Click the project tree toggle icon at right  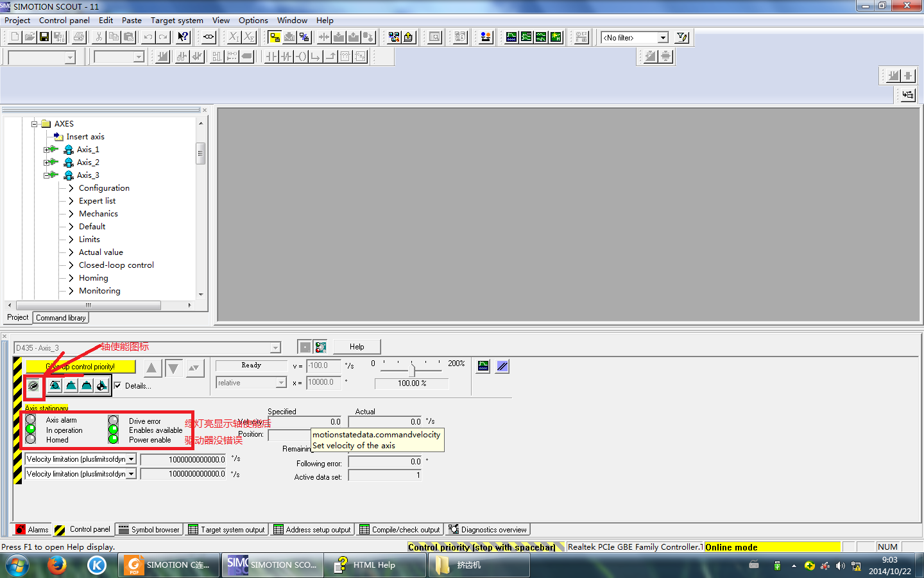(x=908, y=95)
